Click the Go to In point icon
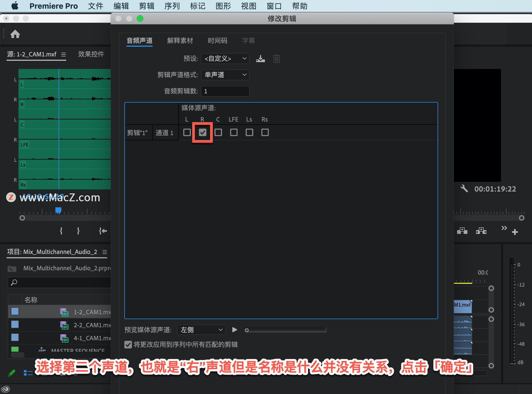The height and width of the screenshot is (394, 532). click(x=103, y=231)
